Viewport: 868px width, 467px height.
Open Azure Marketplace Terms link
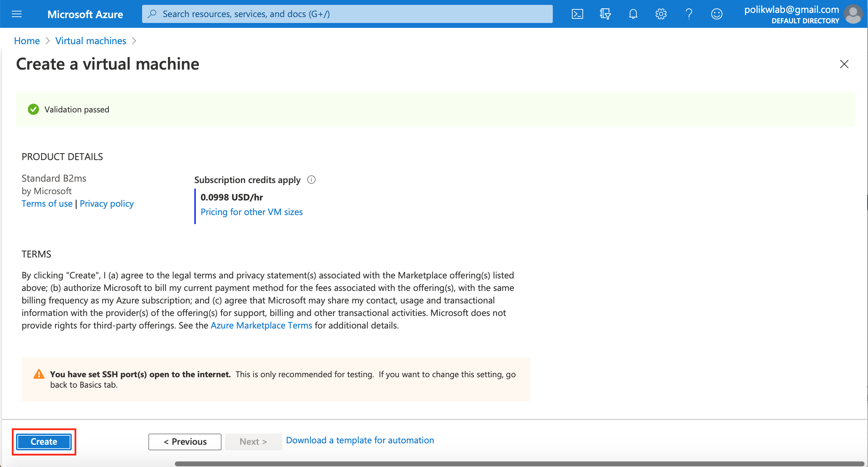point(261,325)
